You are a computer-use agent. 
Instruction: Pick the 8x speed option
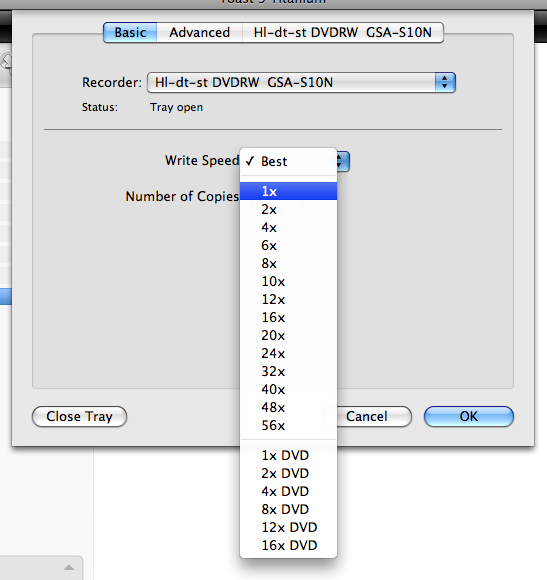288,263
